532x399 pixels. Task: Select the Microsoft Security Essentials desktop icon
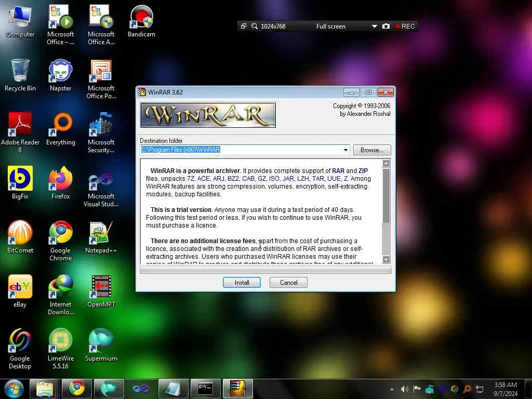click(x=101, y=132)
